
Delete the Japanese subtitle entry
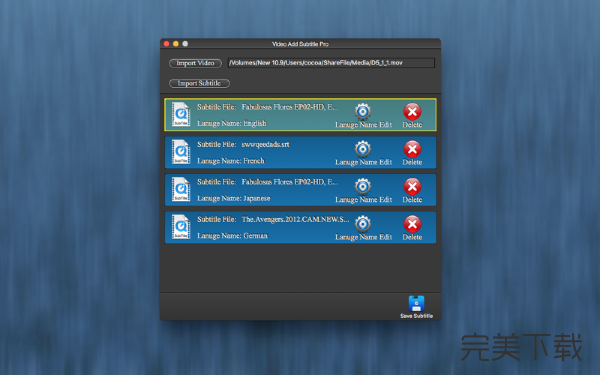(x=412, y=187)
